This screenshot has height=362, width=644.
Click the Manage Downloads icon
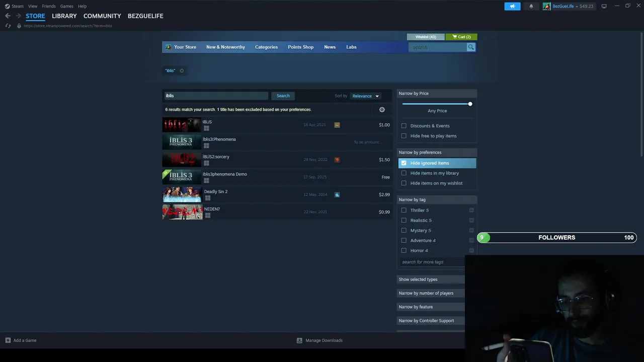[x=299, y=340]
